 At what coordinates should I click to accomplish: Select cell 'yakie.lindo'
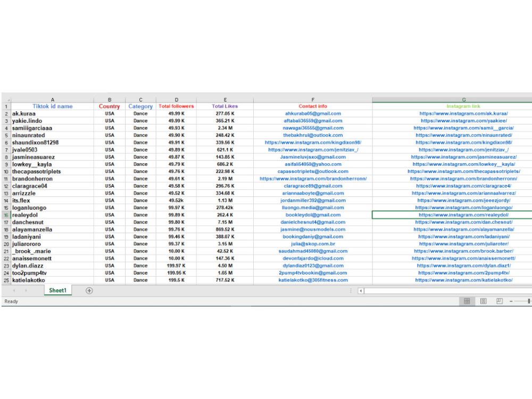click(52, 121)
